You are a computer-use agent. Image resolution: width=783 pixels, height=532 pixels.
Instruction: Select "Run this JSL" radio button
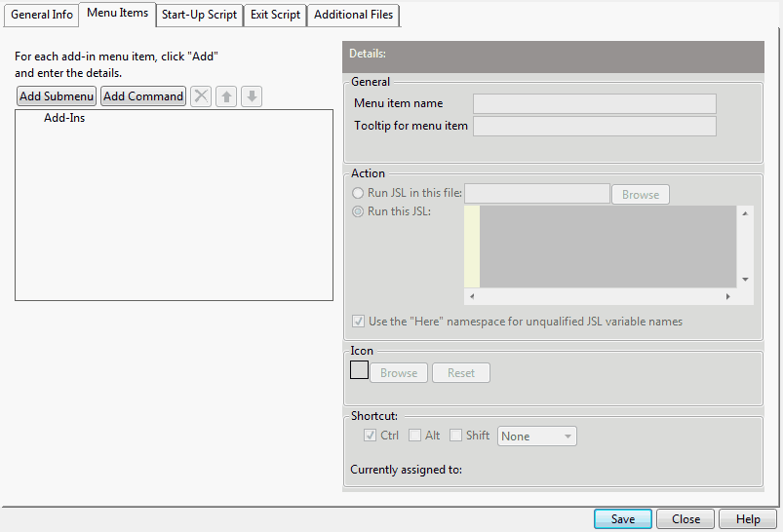[359, 211]
